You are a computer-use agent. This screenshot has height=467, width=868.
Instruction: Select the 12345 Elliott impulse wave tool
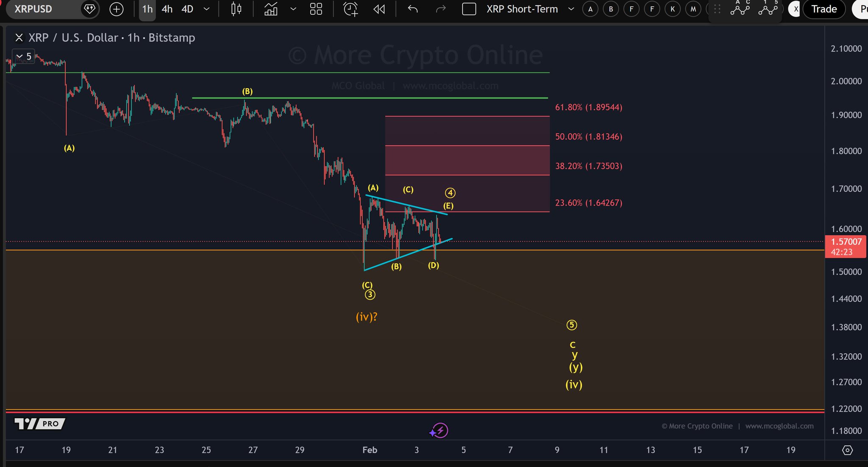768,8
